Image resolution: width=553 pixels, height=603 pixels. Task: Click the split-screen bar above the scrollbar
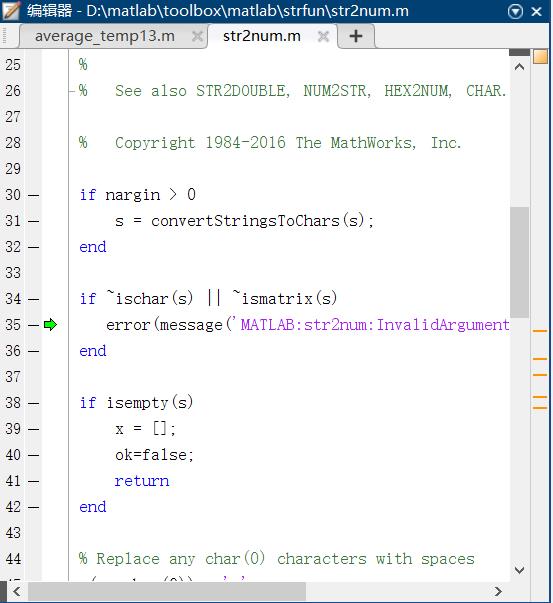pos(520,52)
